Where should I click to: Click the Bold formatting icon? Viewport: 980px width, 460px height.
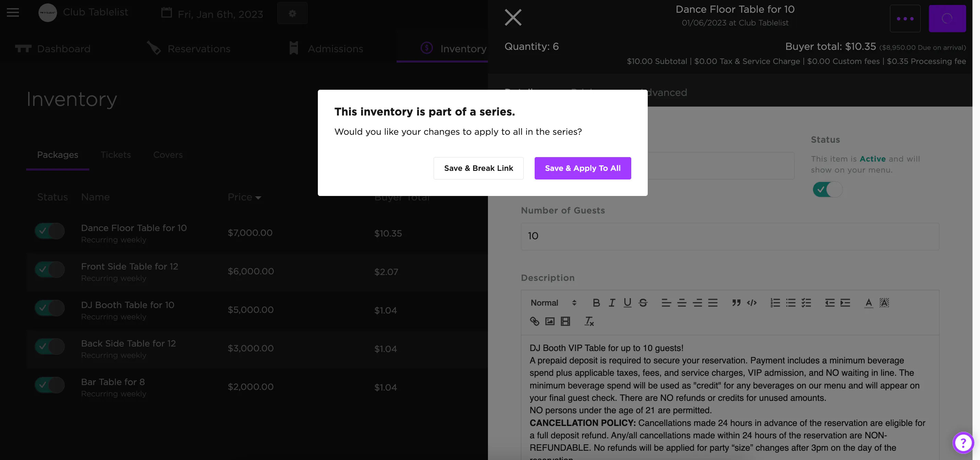[x=596, y=303]
